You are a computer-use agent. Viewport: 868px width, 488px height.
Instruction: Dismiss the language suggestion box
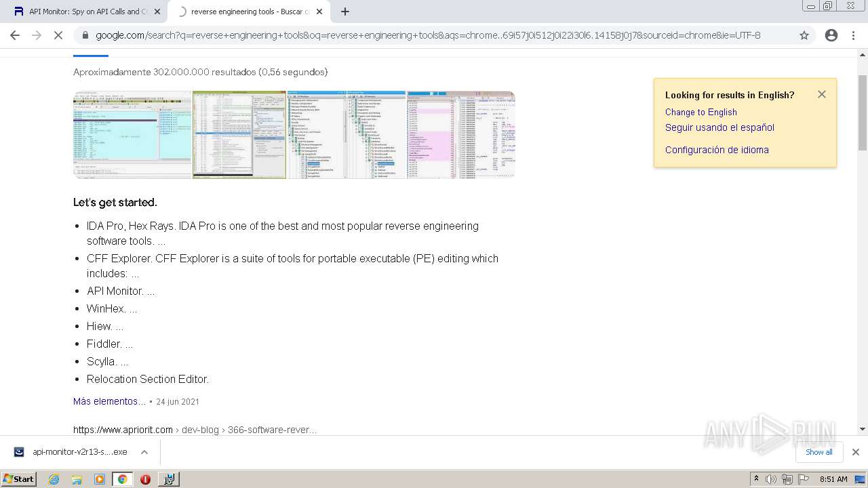[x=822, y=94]
